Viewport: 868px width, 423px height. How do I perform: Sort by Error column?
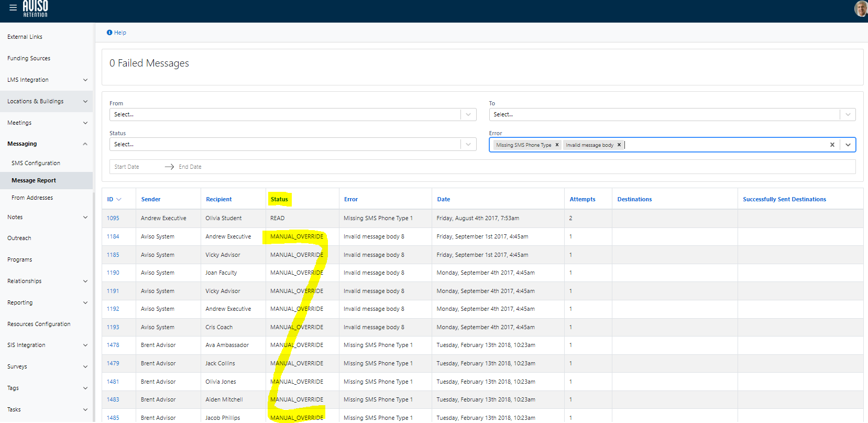click(x=351, y=199)
